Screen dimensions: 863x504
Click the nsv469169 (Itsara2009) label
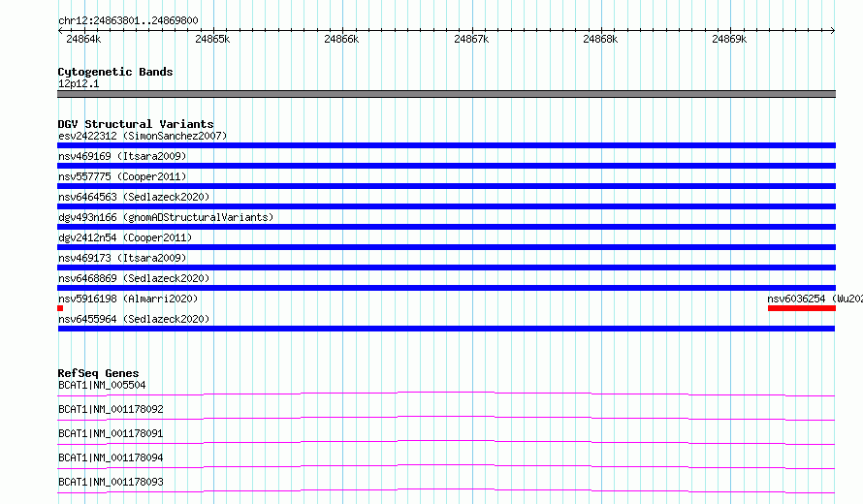[122, 156]
